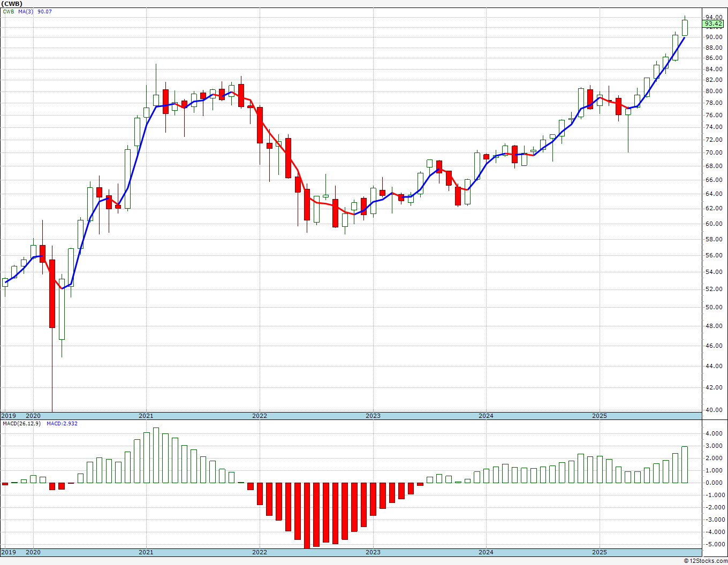Click the 64.00 price axis label
Viewport: 728px width, 565px height.
714,194
